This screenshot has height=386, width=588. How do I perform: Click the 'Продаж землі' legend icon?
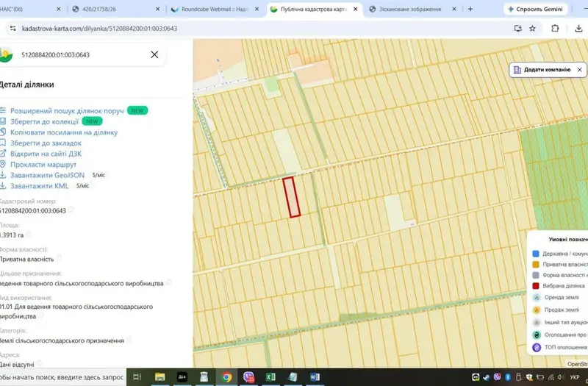(537, 310)
